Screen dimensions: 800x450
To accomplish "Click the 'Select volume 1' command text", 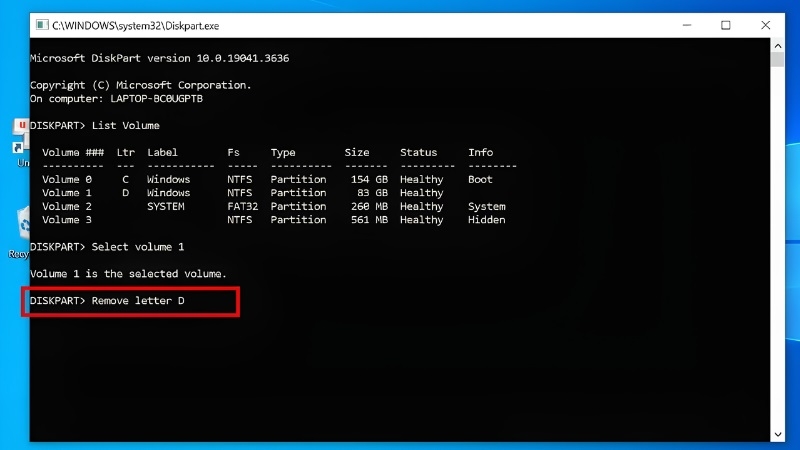I will click(x=138, y=247).
